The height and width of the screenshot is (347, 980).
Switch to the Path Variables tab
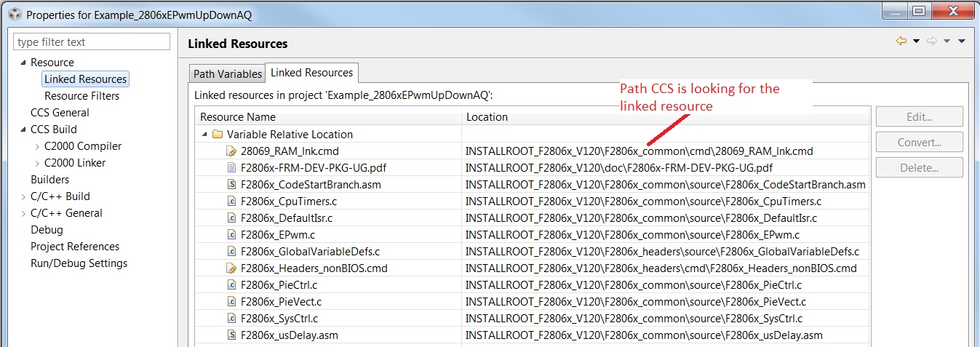[227, 73]
